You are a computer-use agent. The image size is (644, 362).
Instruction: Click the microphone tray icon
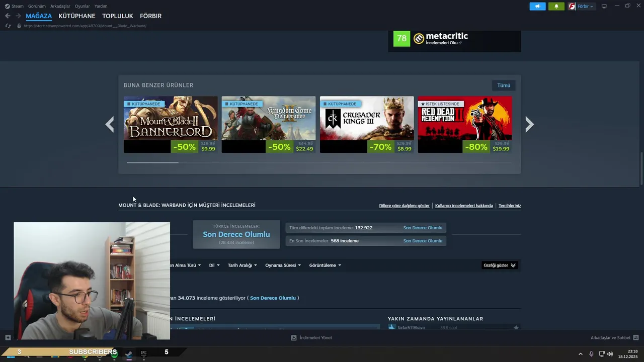tap(591, 354)
